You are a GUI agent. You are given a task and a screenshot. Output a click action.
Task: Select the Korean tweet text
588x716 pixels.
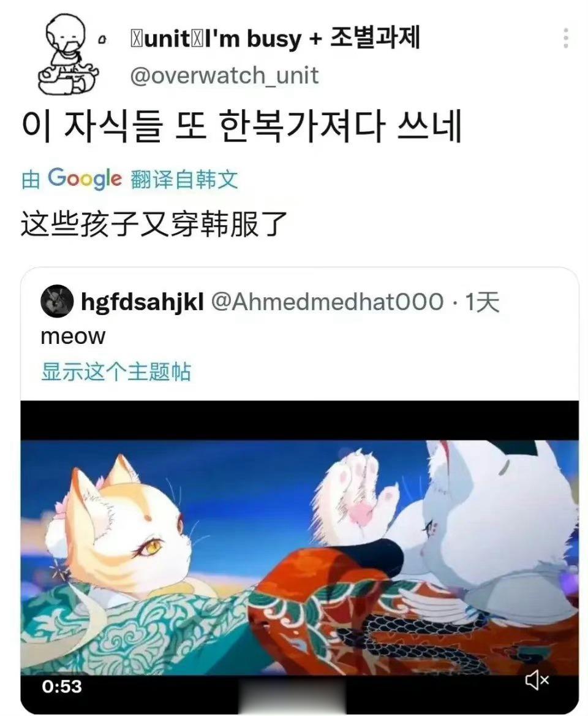click(241, 126)
